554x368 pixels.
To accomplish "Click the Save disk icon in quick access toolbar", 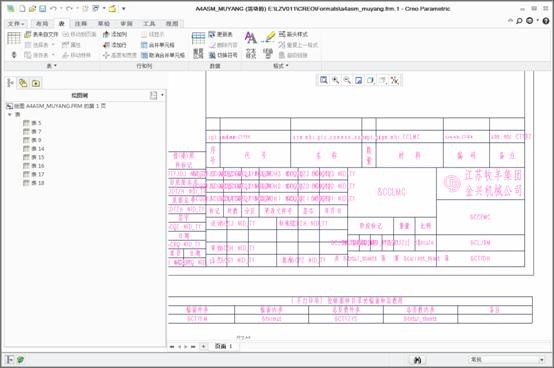I will [x=42, y=8].
